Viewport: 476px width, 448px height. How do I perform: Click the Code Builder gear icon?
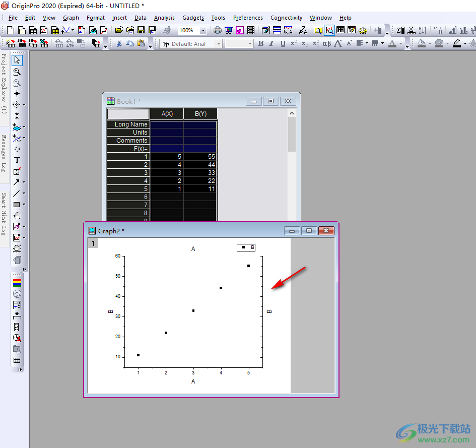[x=363, y=30]
